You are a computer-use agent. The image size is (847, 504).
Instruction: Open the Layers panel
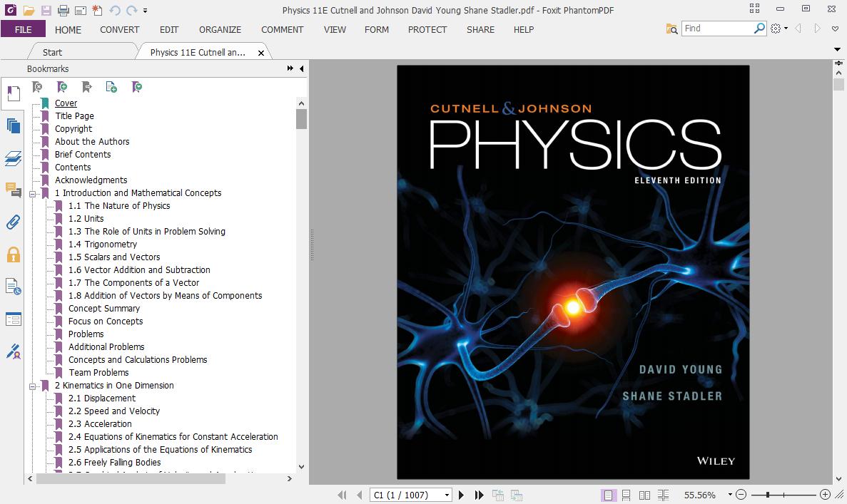13,158
